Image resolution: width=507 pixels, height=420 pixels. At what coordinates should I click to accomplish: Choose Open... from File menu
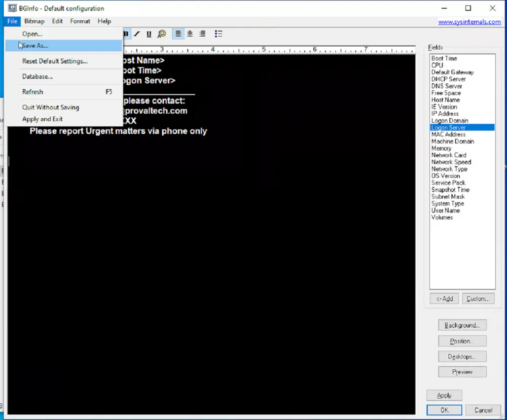pyautogui.click(x=64, y=33)
